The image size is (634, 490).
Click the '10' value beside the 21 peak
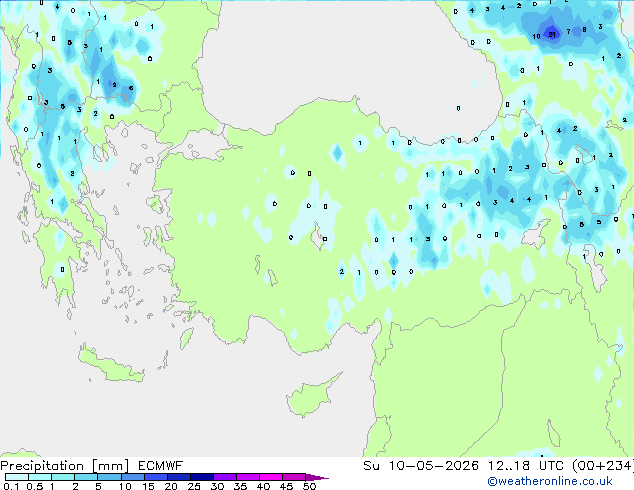click(536, 36)
